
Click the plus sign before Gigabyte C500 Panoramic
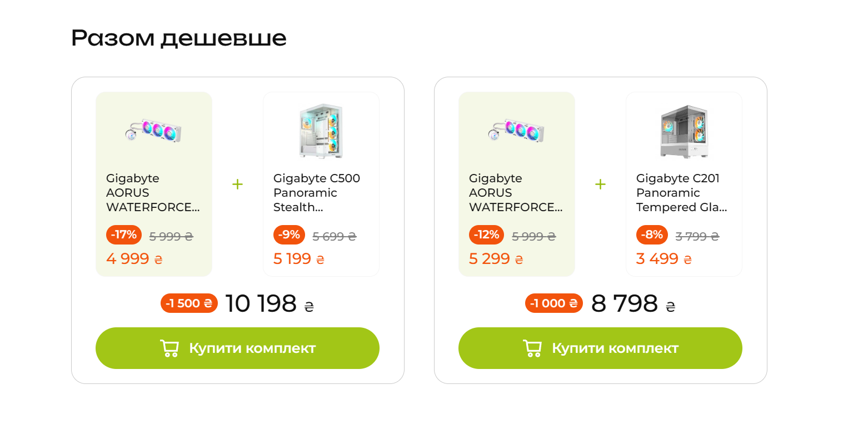tap(237, 184)
